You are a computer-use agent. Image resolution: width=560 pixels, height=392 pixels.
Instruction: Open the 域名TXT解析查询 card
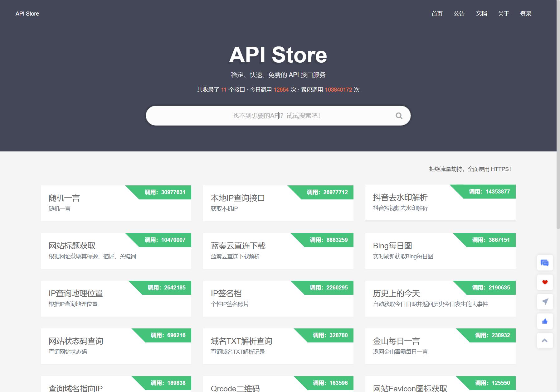point(278,346)
